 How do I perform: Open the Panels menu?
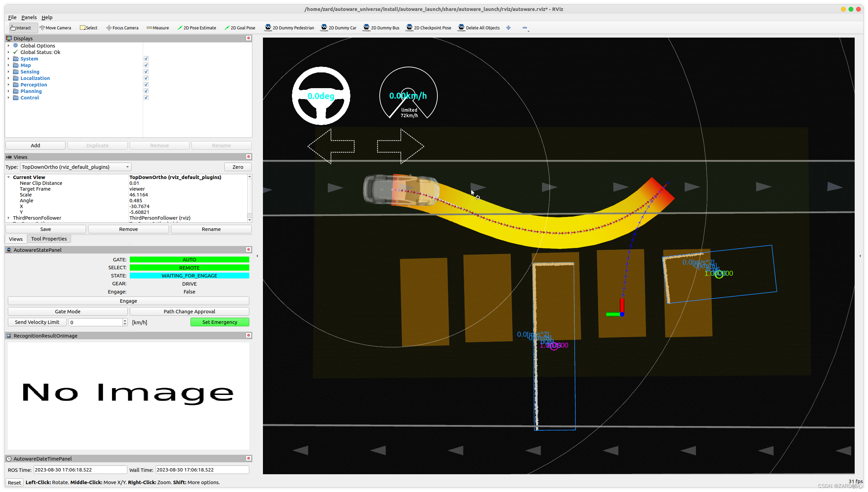29,17
